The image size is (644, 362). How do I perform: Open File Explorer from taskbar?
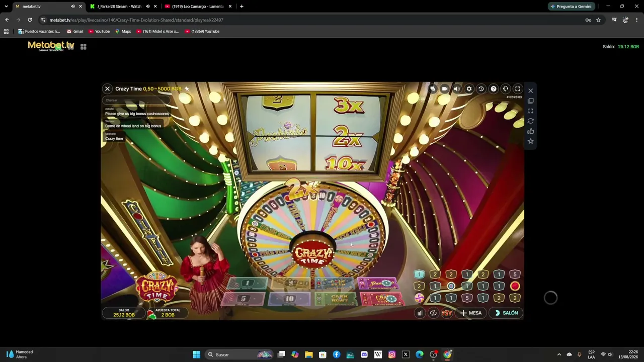309,355
